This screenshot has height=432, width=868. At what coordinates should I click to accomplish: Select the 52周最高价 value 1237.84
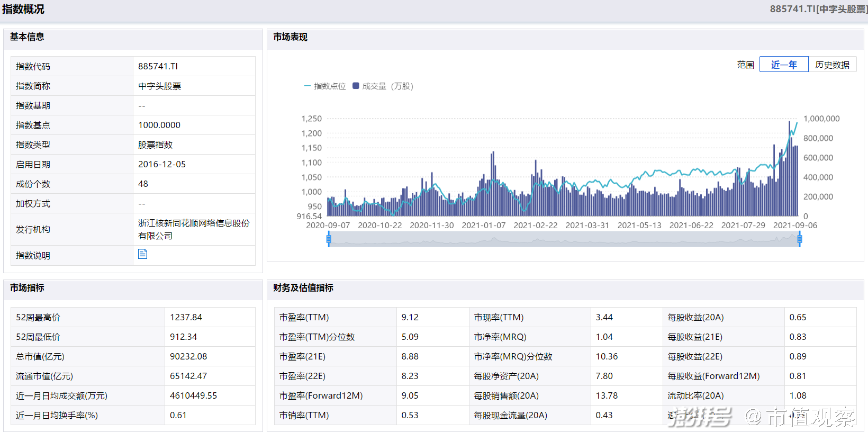(x=186, y=317)
